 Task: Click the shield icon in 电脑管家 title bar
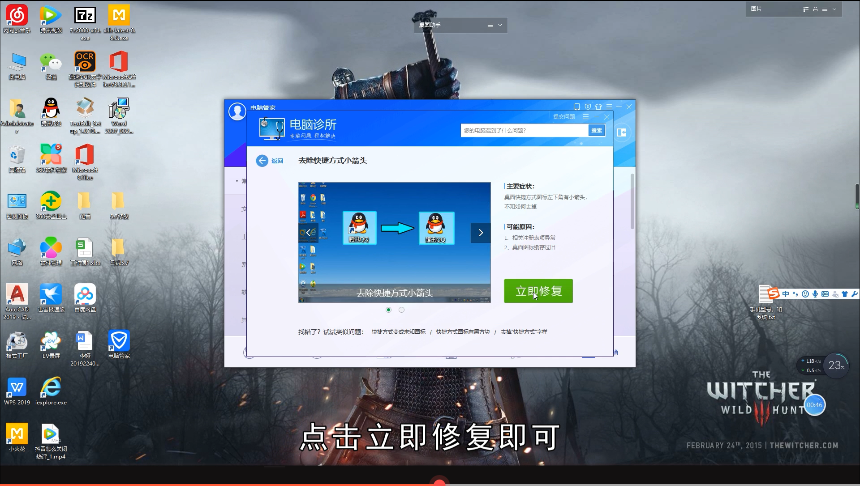coord(588,106)
